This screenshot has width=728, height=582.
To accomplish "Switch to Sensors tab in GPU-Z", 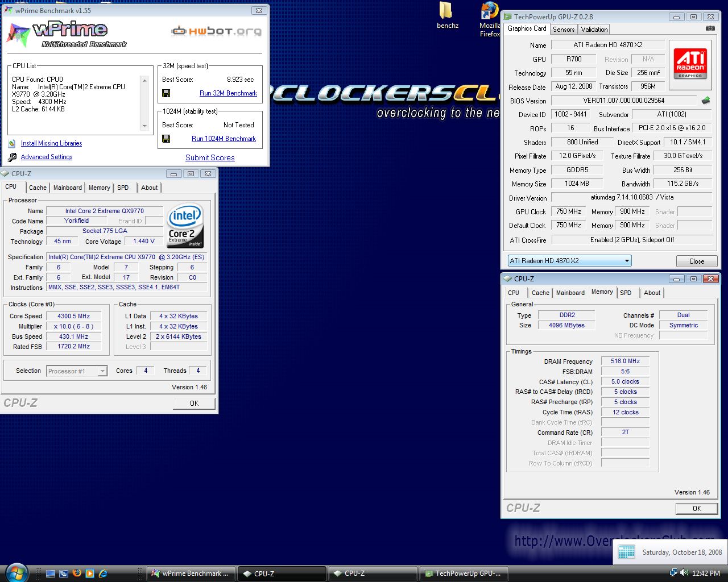I will pos(564,30).
